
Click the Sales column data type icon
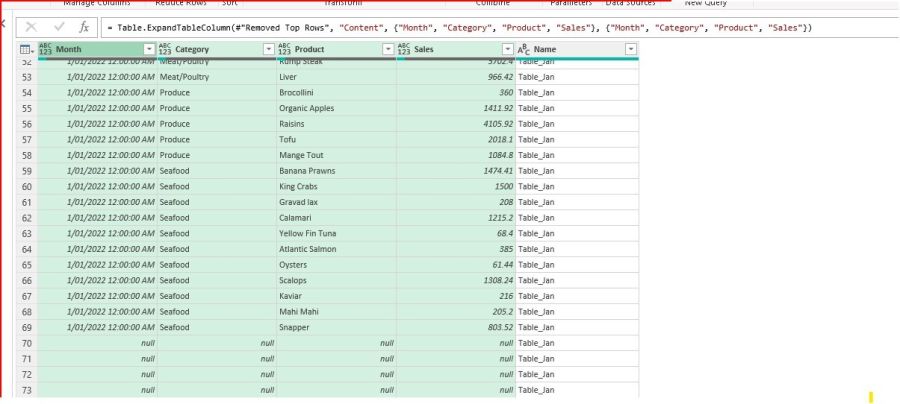pos(404,49)
